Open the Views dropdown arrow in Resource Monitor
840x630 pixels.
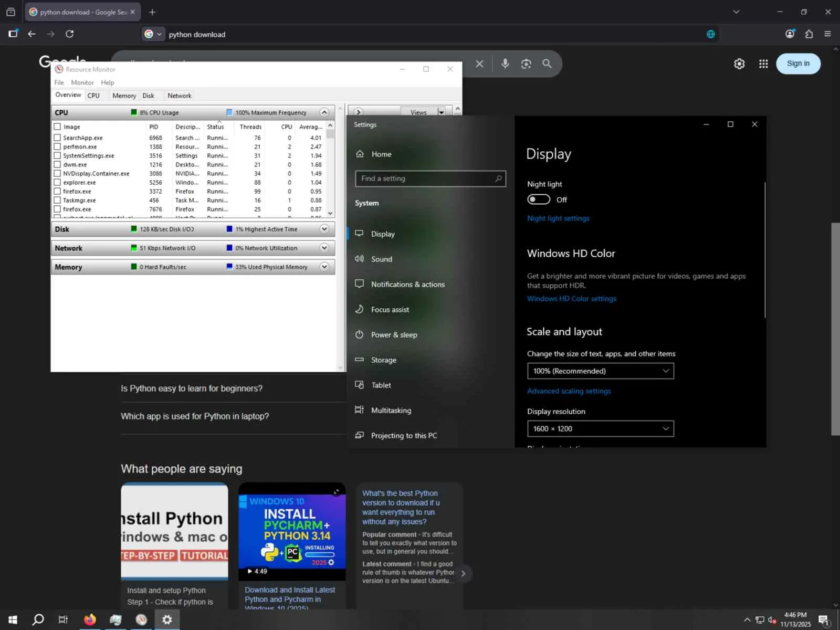(441, 112)
